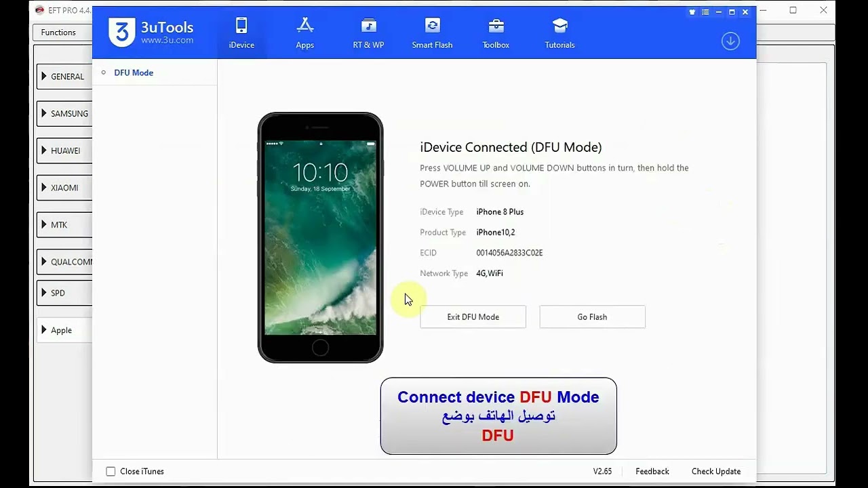Screen dimensions: 868x488
Task: Enable the Close iTunes checkbox
Action: 111,471
